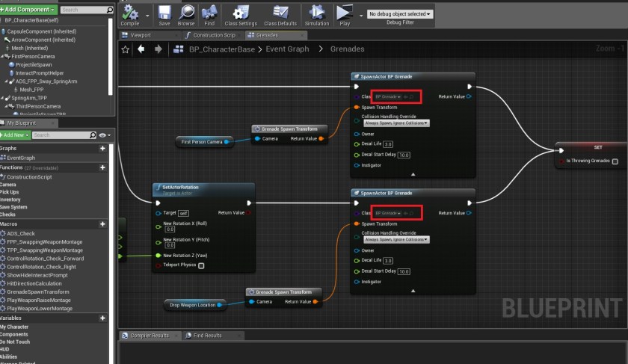Open Find with the binoculars icon
Viewport: 628px width, 364px height.
tap(209, 13)
